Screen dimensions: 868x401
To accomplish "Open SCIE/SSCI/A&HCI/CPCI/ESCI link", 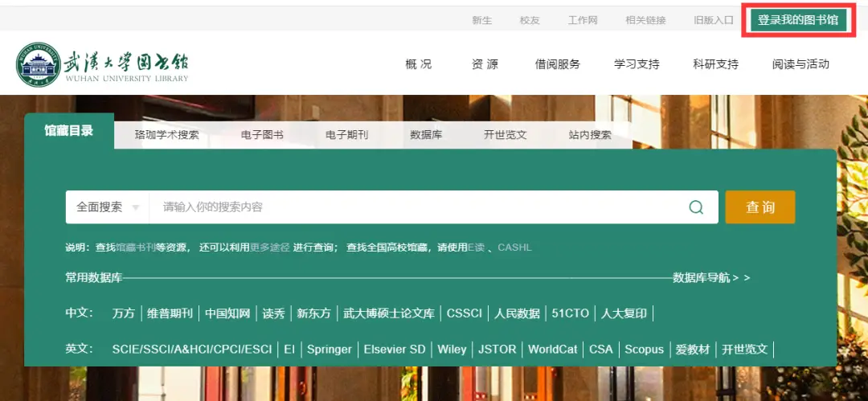I will pyautogui.click(x=192, y=350).
